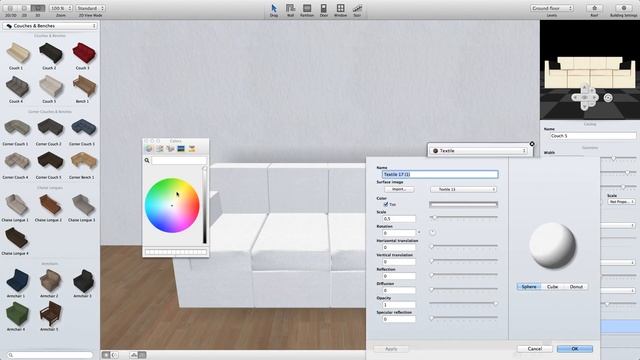The width and height of the screenshot is (640, 360).
Task: Open the Zoom percentage dropdown
Action: pos(61,8)
